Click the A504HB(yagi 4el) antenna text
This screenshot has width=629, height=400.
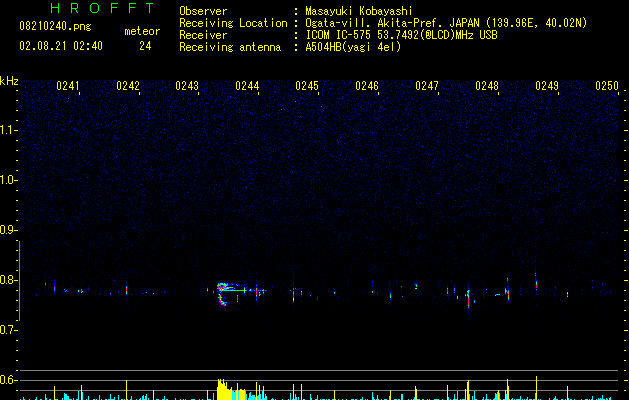[x=353, y=47]
